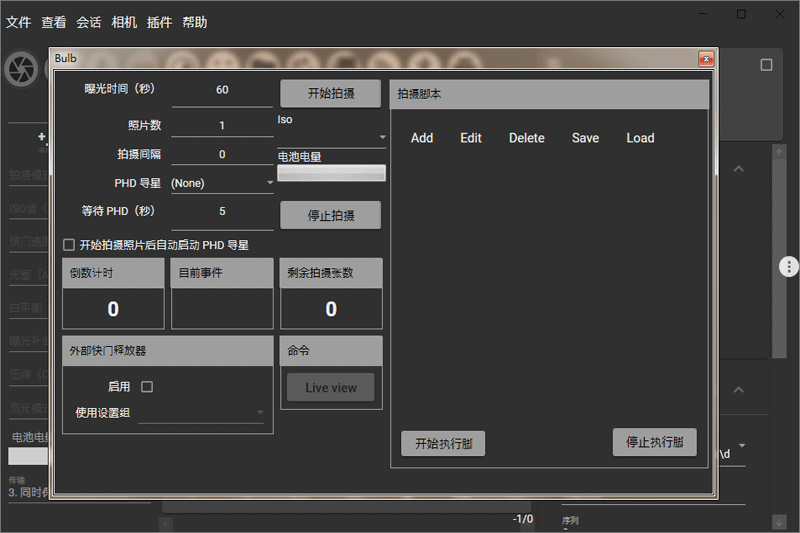
Task: Open the 相机 menu
Action: pyautogui.click(x=124, y=22)
